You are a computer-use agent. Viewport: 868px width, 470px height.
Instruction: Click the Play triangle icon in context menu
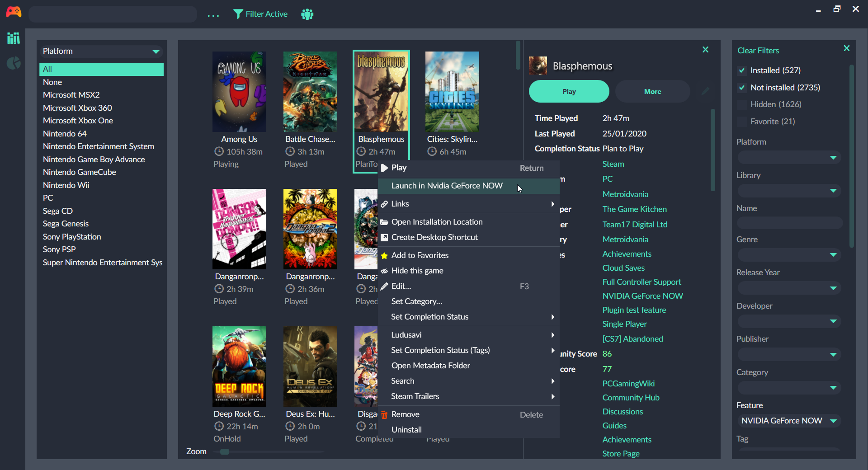coord(385,168)
